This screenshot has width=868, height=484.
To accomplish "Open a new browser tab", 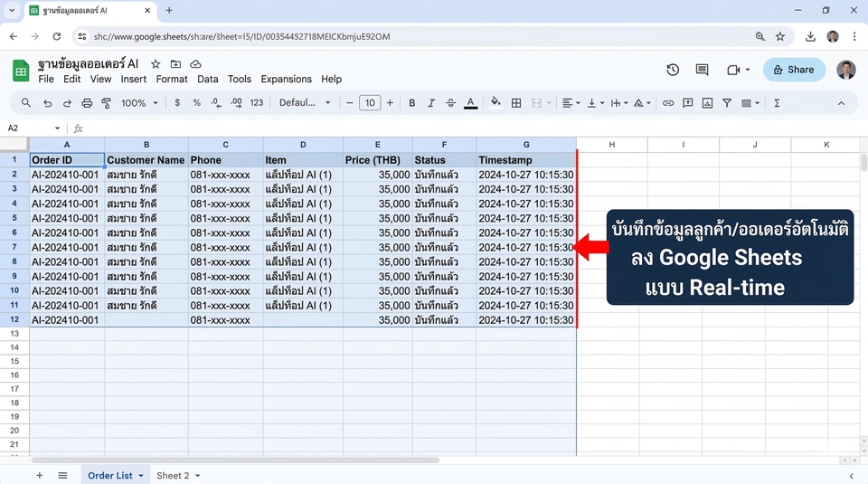I will 169,10.
